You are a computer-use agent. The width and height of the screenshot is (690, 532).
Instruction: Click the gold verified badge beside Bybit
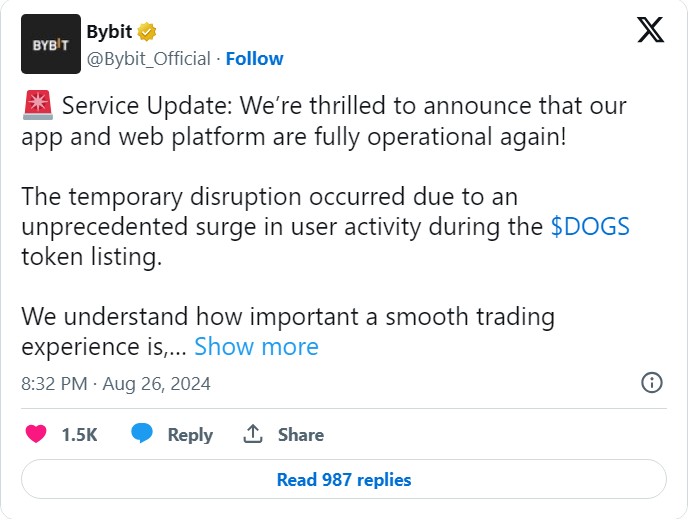click(x=147, y=32)
